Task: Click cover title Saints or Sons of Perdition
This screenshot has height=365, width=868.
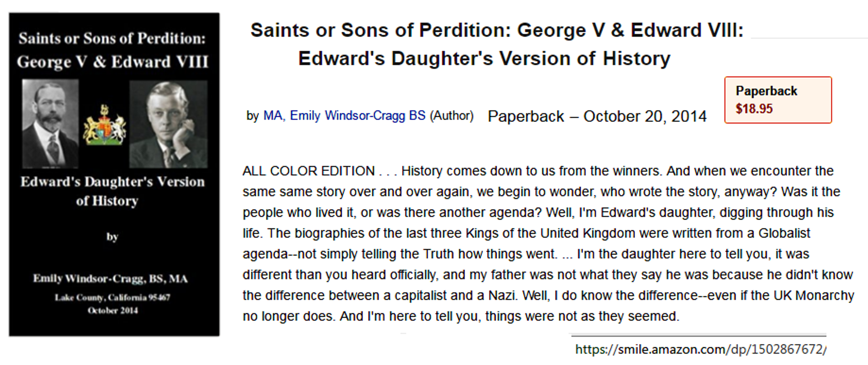Action: coord(112,38)
